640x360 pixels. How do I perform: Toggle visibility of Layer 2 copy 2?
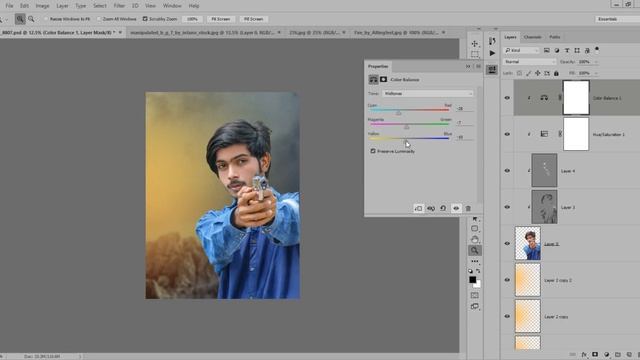click(x=507, y=280)
